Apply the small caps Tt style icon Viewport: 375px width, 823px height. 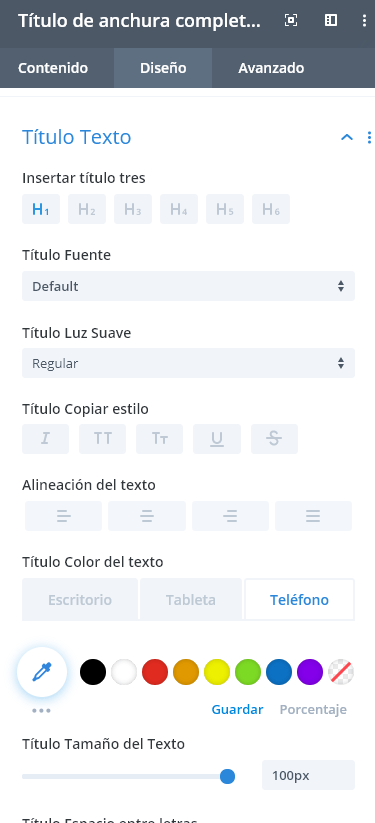[x=160, y=439]
